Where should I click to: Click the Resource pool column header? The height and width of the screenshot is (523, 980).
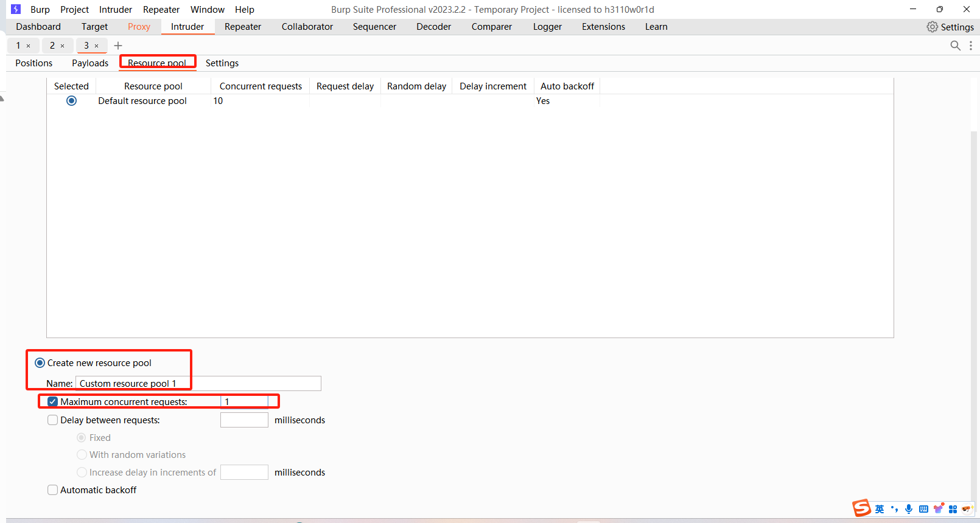point(153,86)
